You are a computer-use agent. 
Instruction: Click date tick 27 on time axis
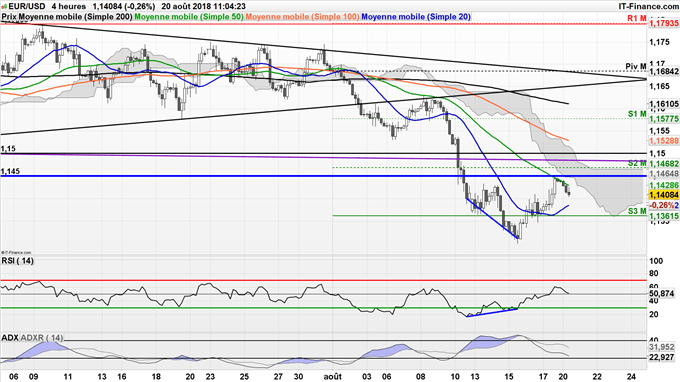[278, 376]
